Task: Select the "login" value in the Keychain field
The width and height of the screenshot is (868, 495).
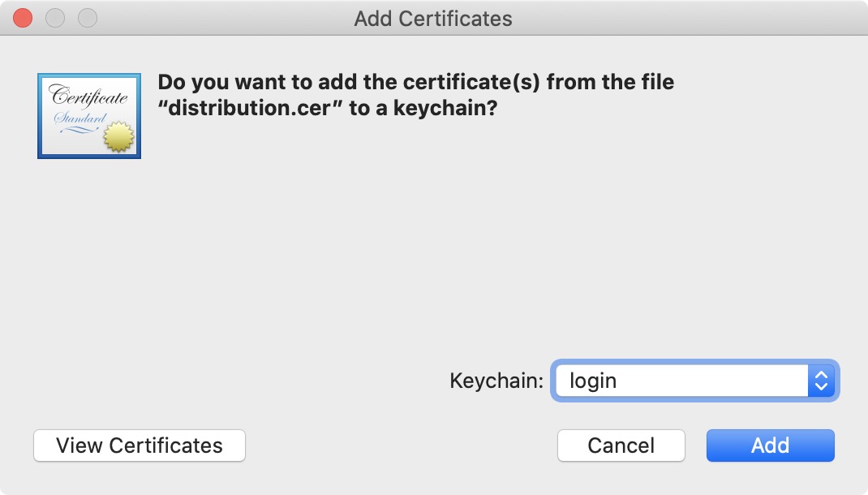Action: click(593, 381)
